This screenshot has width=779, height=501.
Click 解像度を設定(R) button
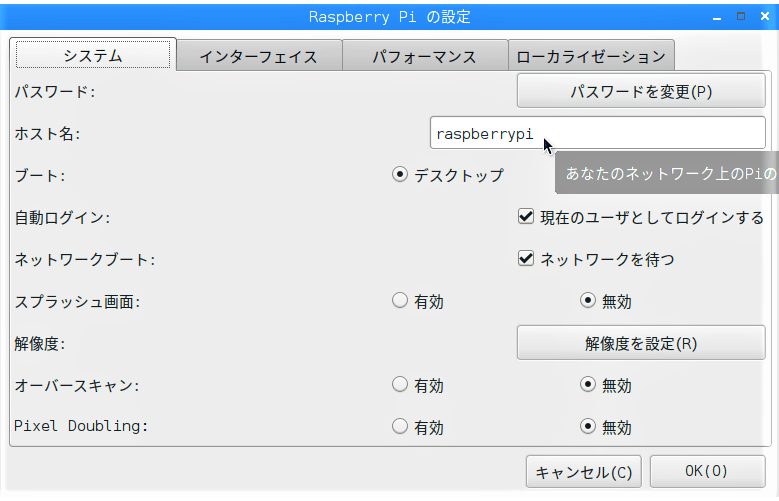pyautogui.click(x=641, y=343)
